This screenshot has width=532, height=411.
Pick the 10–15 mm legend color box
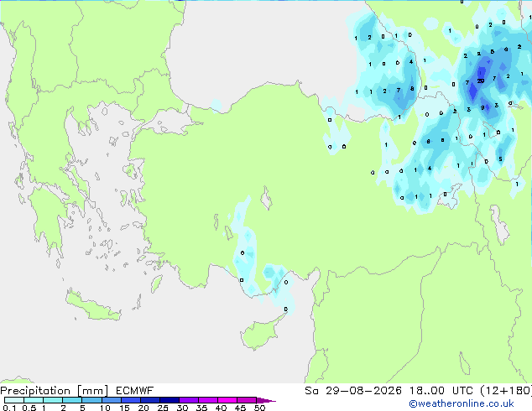112,400
